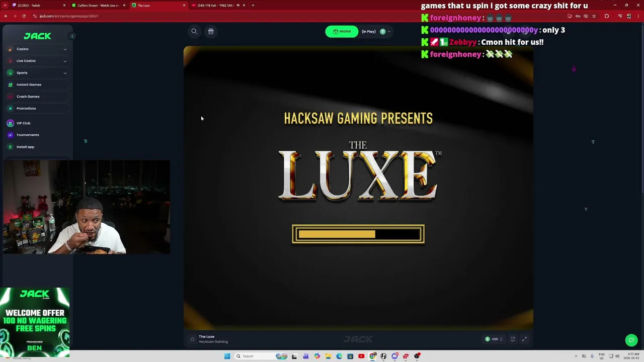
Task: Open File Explorer on the taskbar
Action: coord(328,356)
